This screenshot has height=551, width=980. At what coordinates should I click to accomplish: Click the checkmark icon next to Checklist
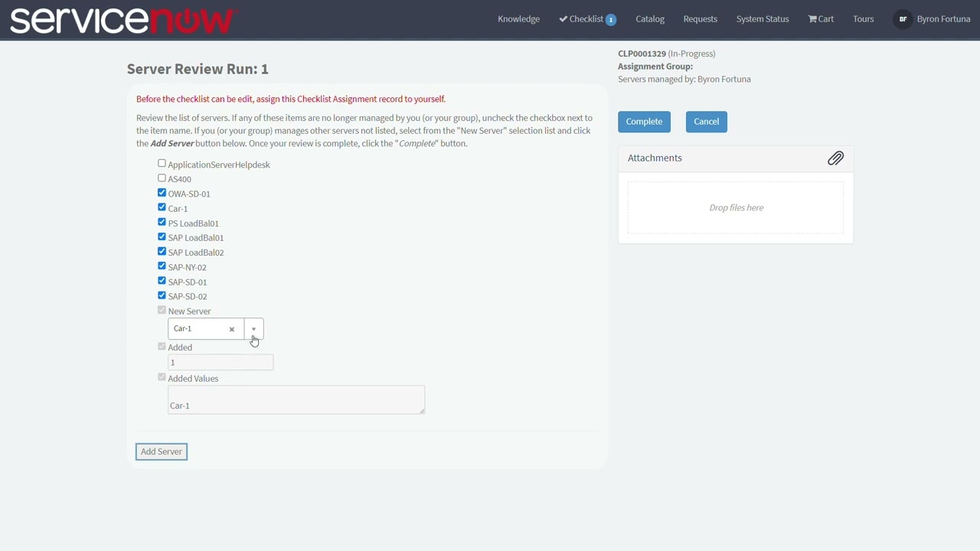[563, 18]
